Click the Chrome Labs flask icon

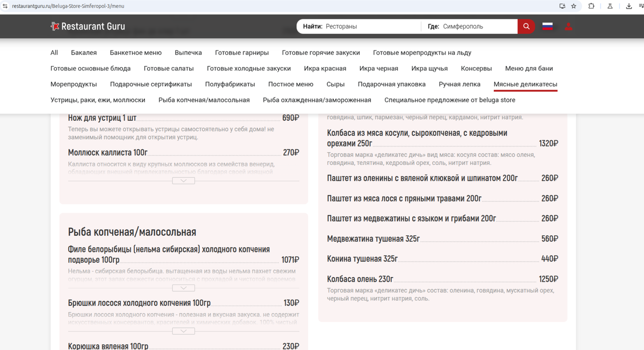[610, 6]
